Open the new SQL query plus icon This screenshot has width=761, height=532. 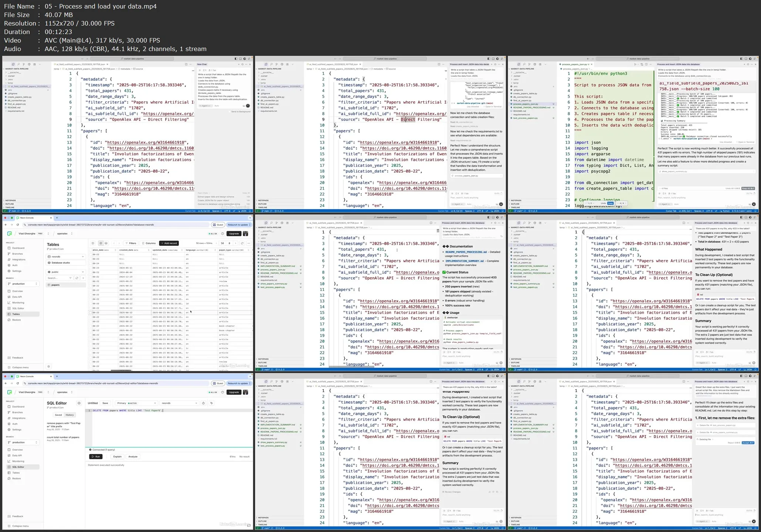[79, 403]
